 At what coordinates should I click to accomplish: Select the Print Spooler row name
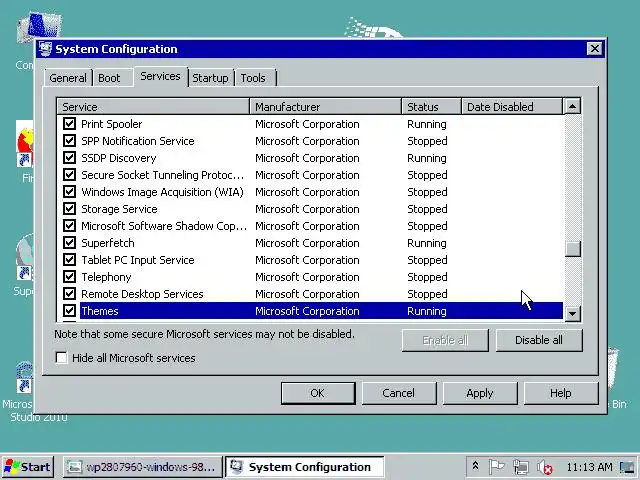tap(111, 124)
